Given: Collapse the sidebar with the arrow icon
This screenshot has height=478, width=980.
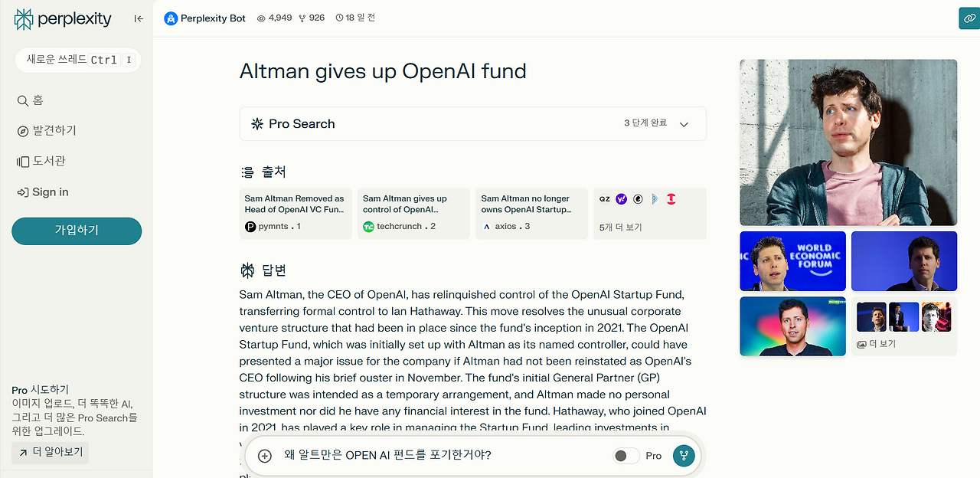Looking at the screenshot, I should pyautogui.click(x=139, y=18).
